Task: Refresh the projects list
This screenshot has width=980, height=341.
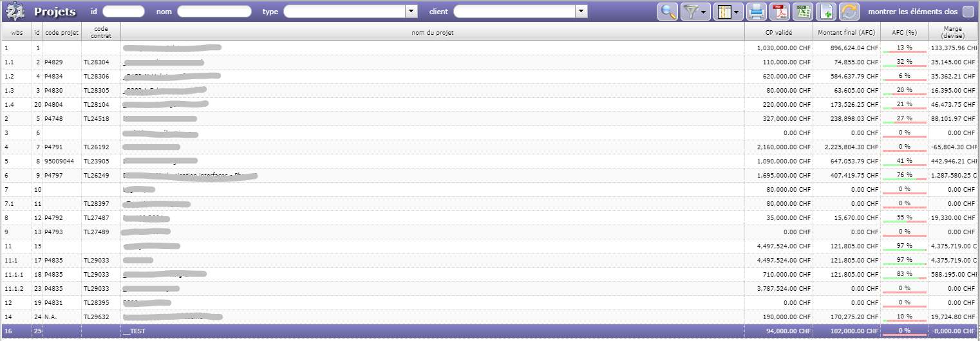Action: tap(849, 12)
